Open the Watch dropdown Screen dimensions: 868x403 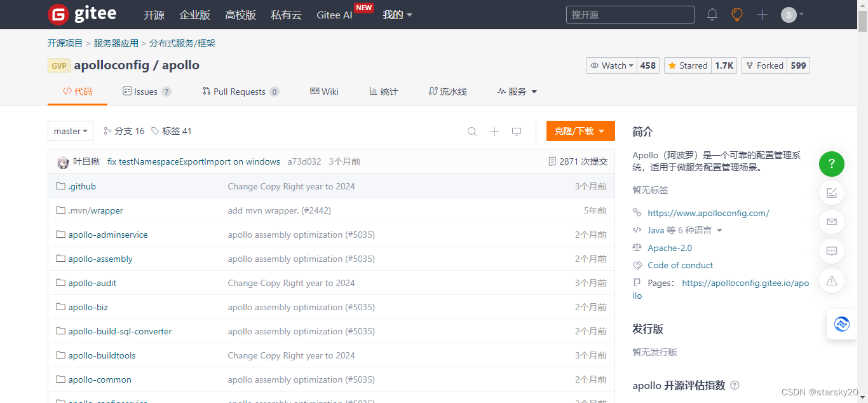point(611,65)
